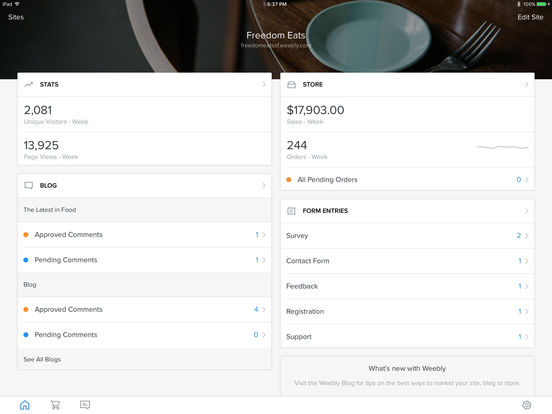Tap $17,903.00 weekly sales value
552x414 pixels.
[x=315, y=110]
